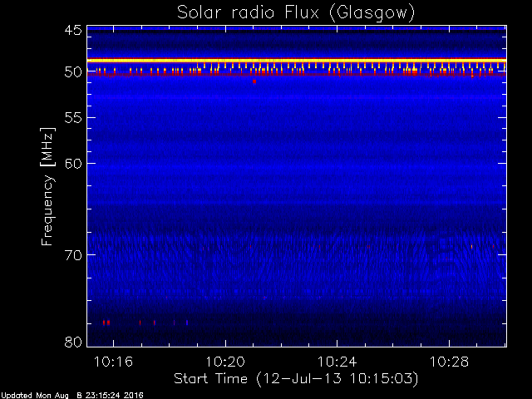Image resolution: width=532 pixels, height=399 pixels.
Task: Click the orange dot near 69 MHz around 10:29
Action: tap(471, 247)
